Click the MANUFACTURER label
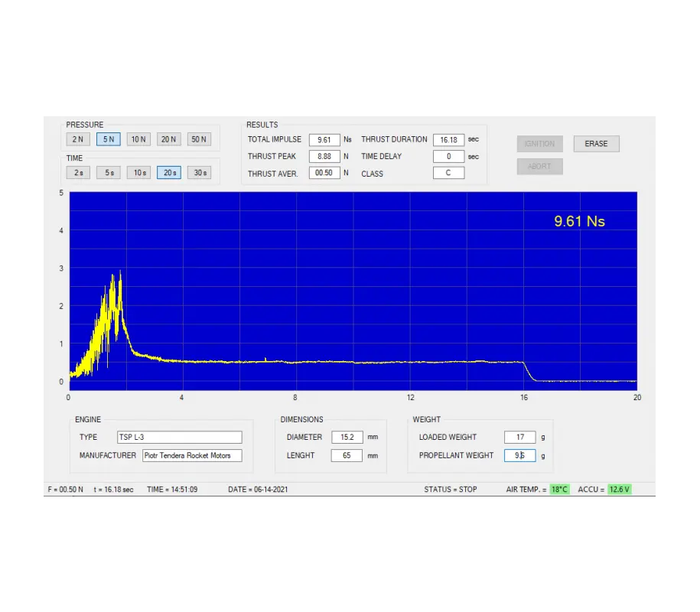This screenshot has height=612, width=700. pyautogui.click(x=108, y=455)
